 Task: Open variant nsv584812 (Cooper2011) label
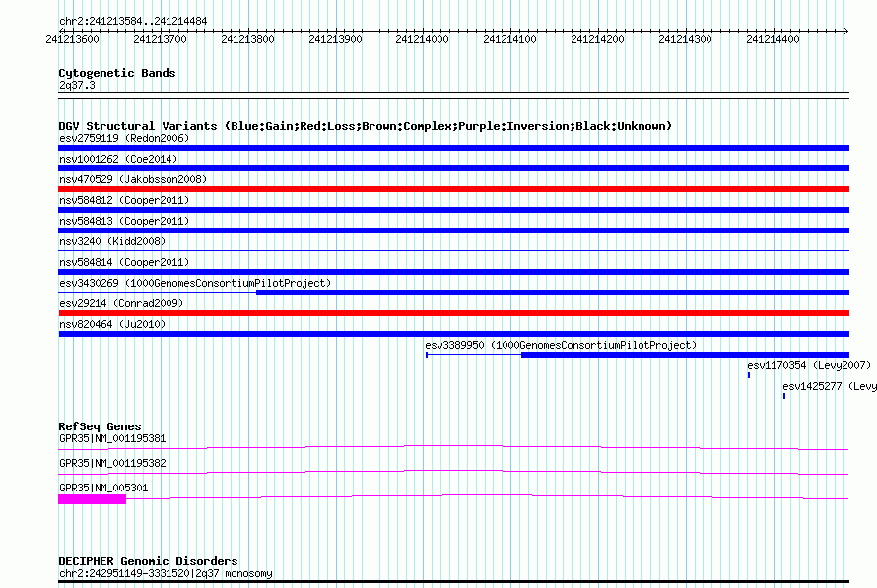coord(124,200)
